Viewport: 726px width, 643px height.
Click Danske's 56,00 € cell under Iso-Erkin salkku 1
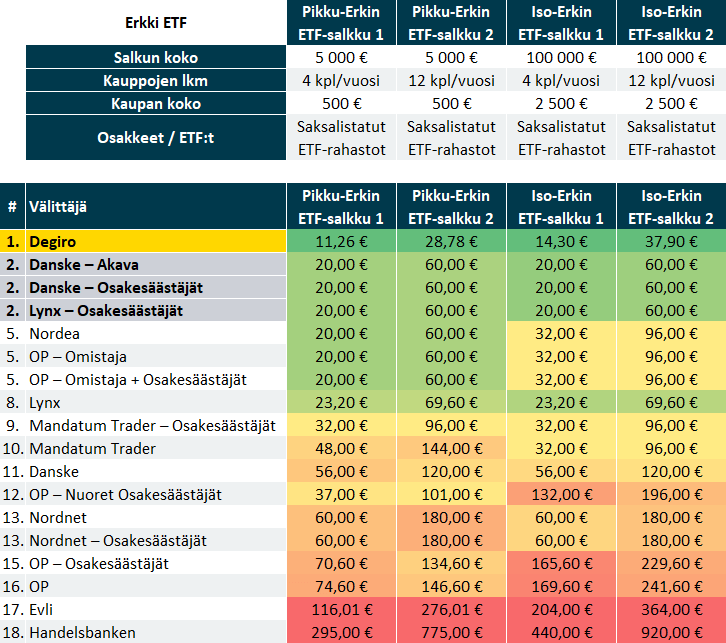(561, 471)
